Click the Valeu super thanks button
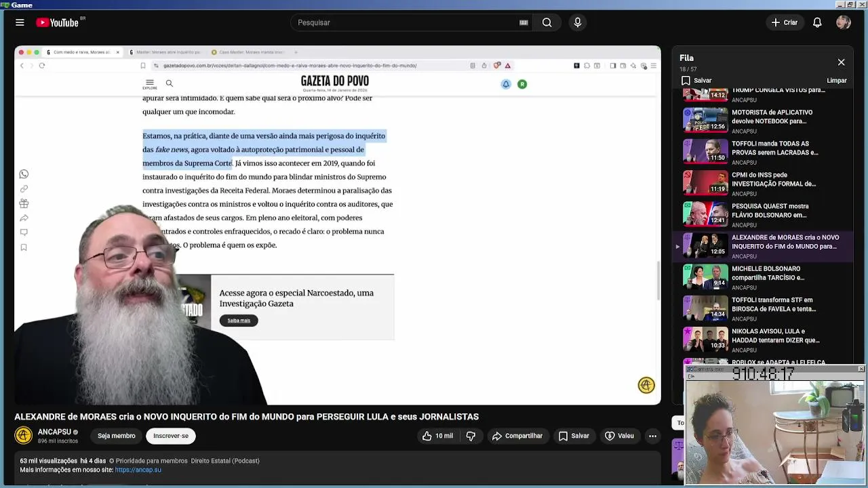Image resolution: width=868 pixels, height=488 pixels. pos(619,436)
